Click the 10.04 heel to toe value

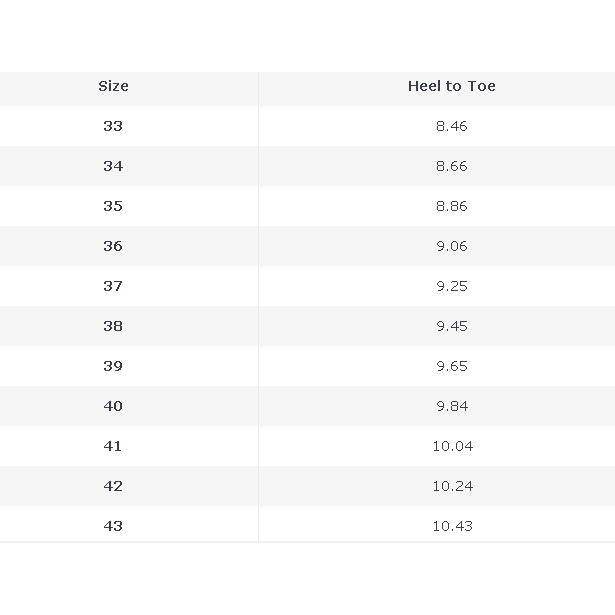tap(452, 446)
